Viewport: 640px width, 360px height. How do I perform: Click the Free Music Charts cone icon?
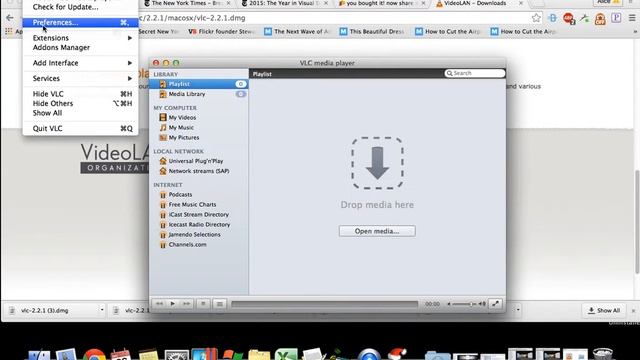point(163,204)
